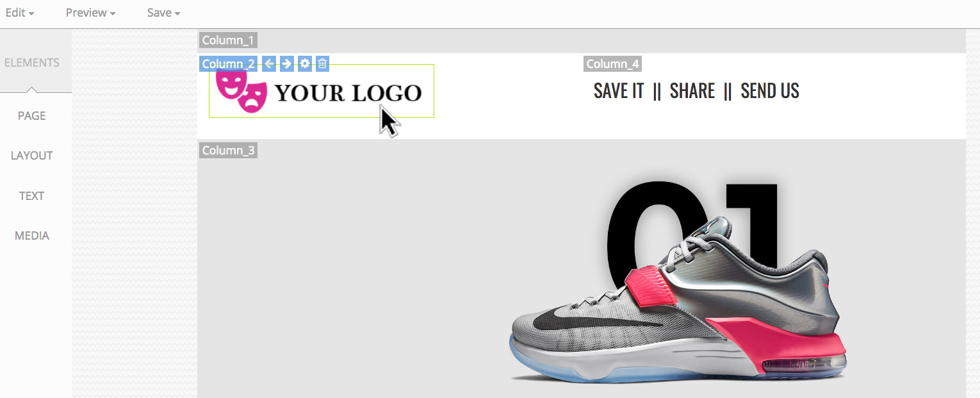Select the Column_3 label
Viewport: 980px width, 398px height.
coord(228,151)
